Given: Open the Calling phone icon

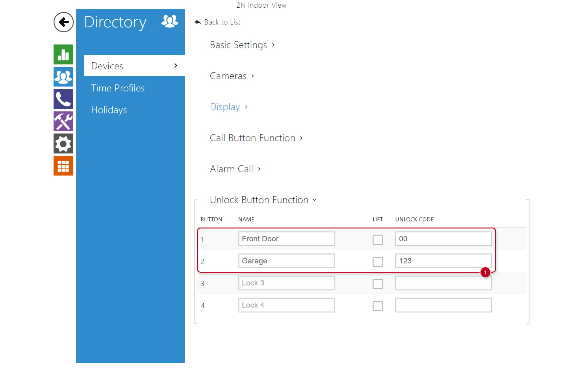Looking at the screenshot, I should tap(63, 99).
